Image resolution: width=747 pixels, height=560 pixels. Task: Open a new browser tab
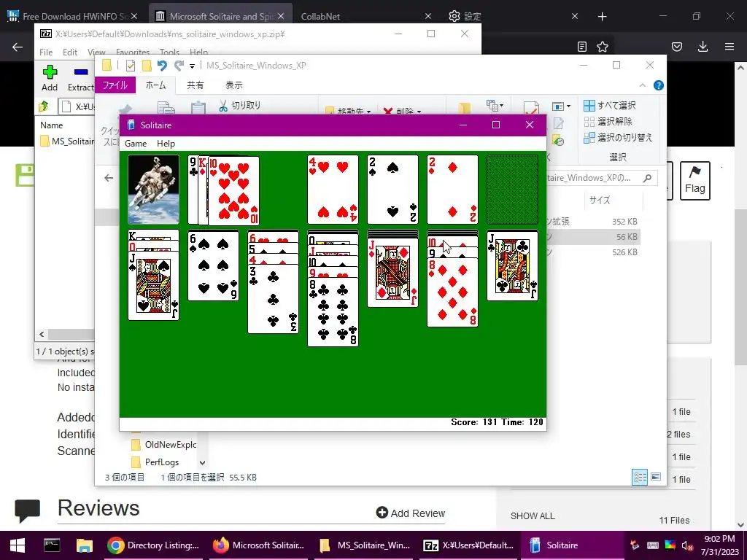click(602, 17)
